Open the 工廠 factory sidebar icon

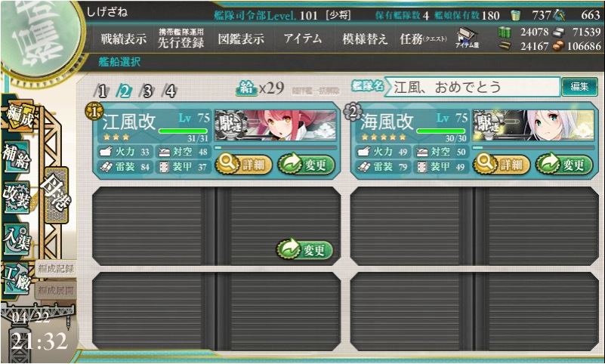tap(17, 279)
